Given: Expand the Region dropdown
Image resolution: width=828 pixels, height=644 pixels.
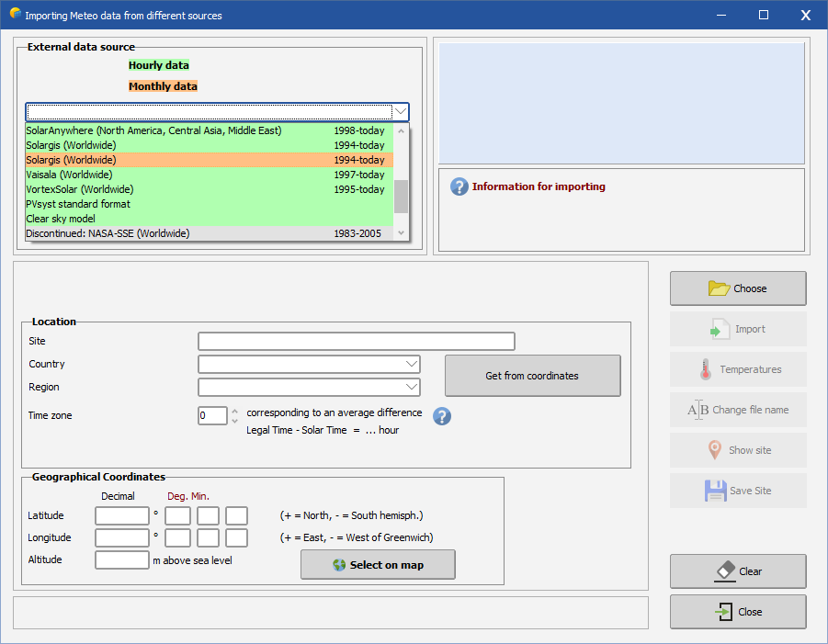Looking at the screenshot, I should pyautogui.click(x=412, y=387).
